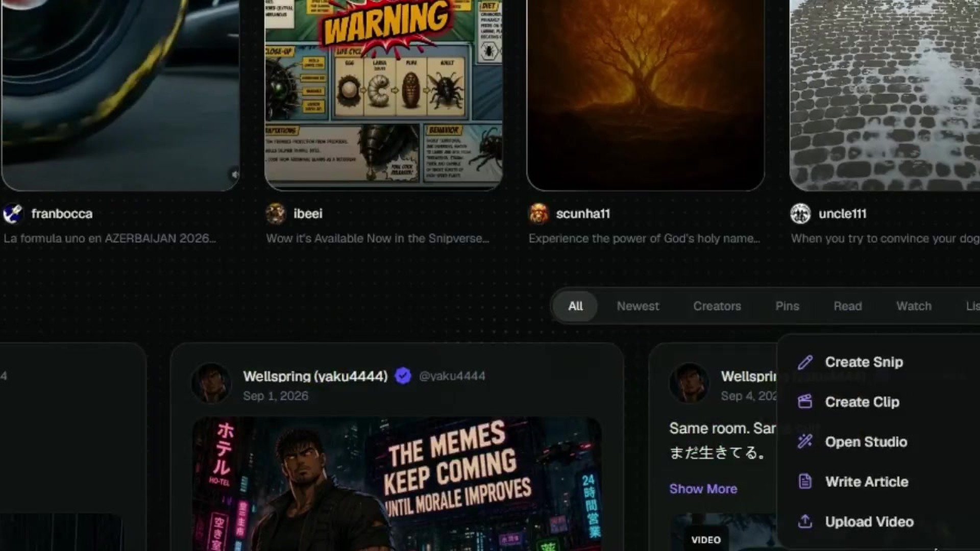Click the verified badge next to Wellspring (yaku4444)
Screen dimensions: 980x551
pyautogui.click(x=403, y=376)
